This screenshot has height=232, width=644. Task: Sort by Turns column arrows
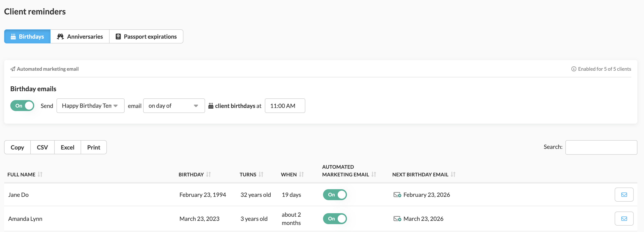[x=261, y=174]
